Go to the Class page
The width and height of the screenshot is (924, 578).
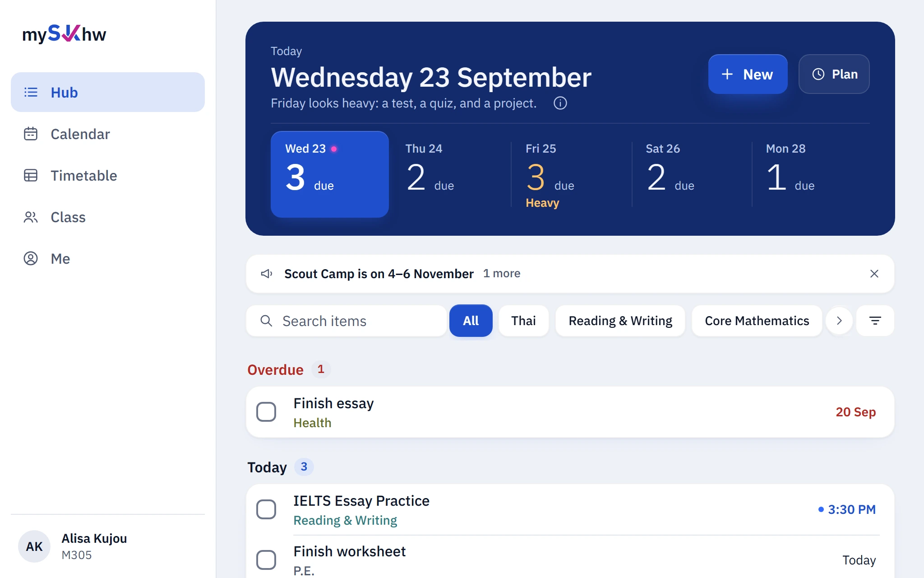[x=107, y=217]
